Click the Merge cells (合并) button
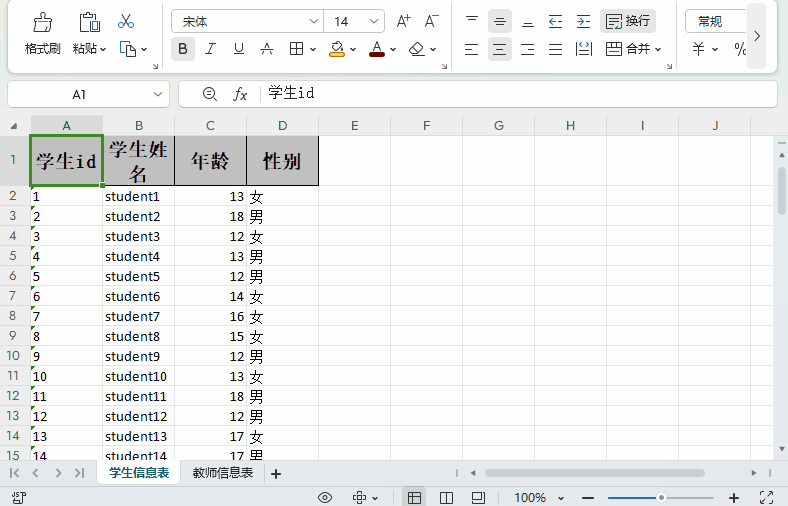The image size is (788, 506). 628,49
